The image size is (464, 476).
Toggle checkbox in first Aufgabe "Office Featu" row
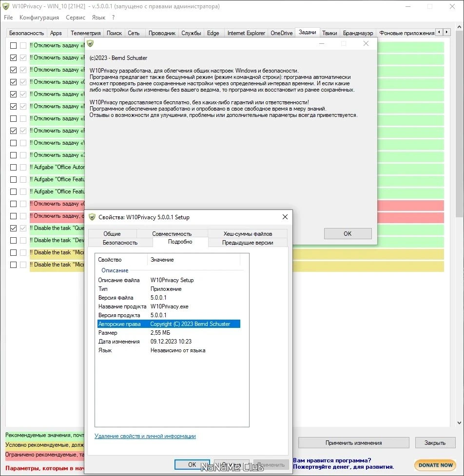coord(13,179)
